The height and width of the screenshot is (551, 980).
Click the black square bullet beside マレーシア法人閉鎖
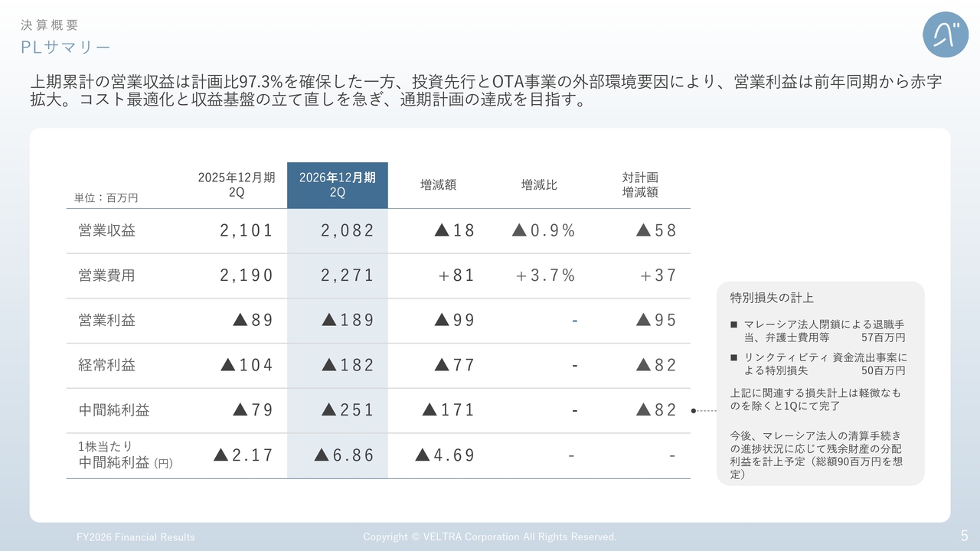[x=734, y=325]
